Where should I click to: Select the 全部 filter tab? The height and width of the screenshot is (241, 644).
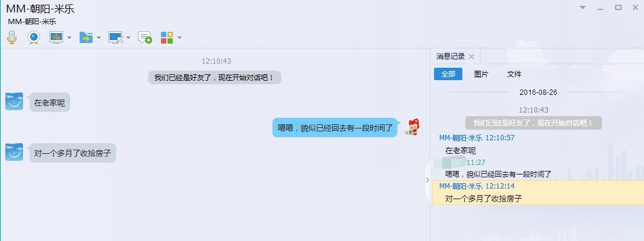[448, 74]
